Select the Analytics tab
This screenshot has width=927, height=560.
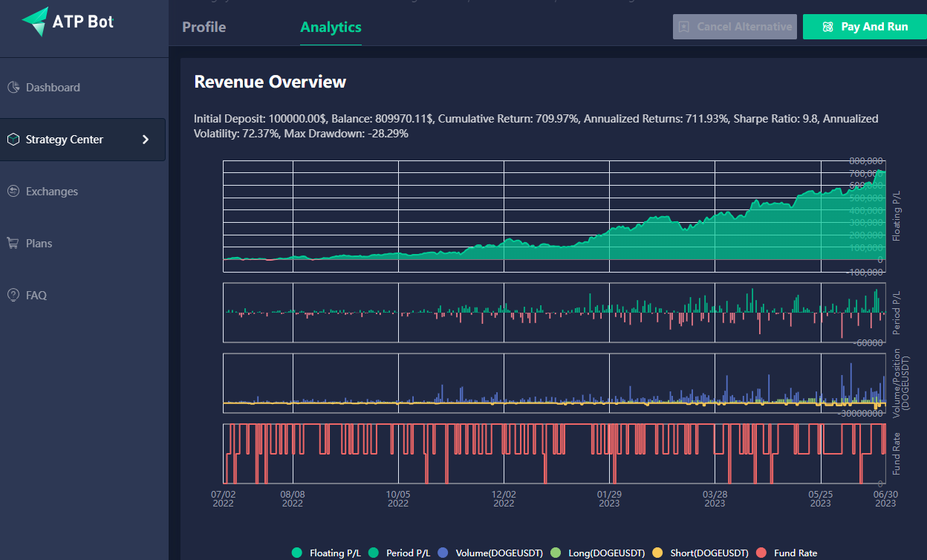tap(331, 27)
